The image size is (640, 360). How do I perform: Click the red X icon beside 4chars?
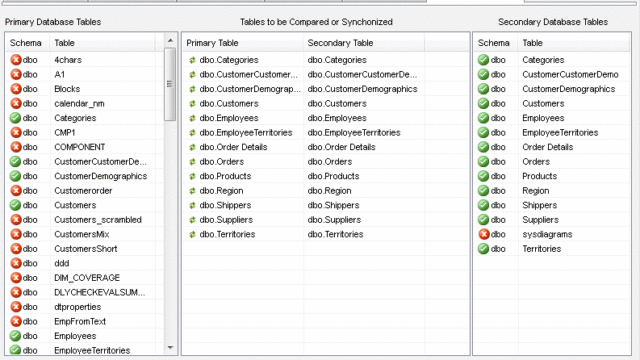[16, 60]
